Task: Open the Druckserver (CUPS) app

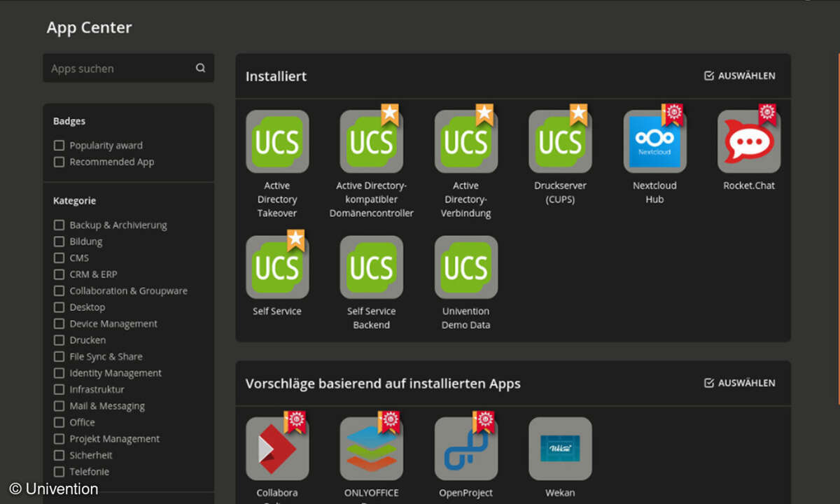Action: 560,141
